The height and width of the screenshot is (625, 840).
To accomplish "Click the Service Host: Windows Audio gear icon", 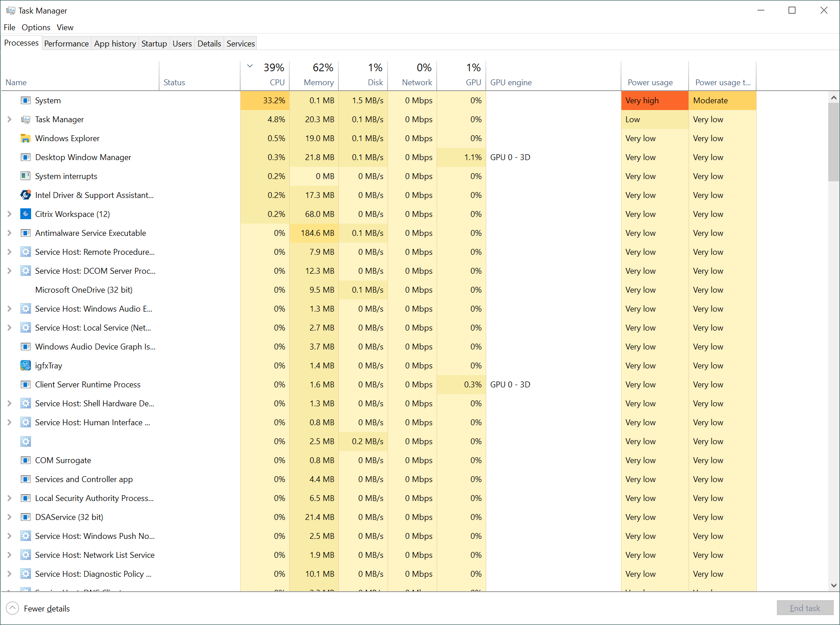I will (26, 309).
